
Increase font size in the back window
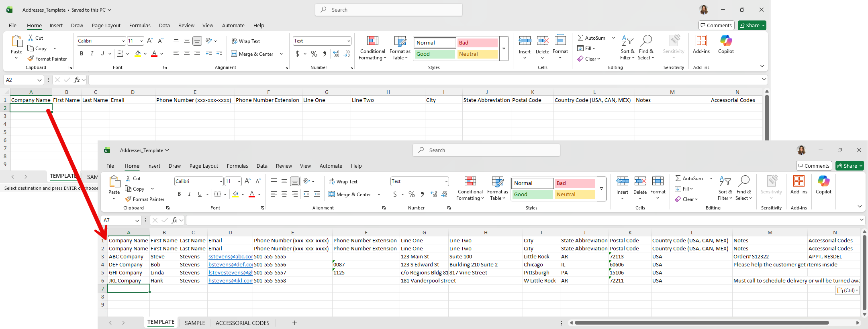pyautogui.click(x=150, y=41)
